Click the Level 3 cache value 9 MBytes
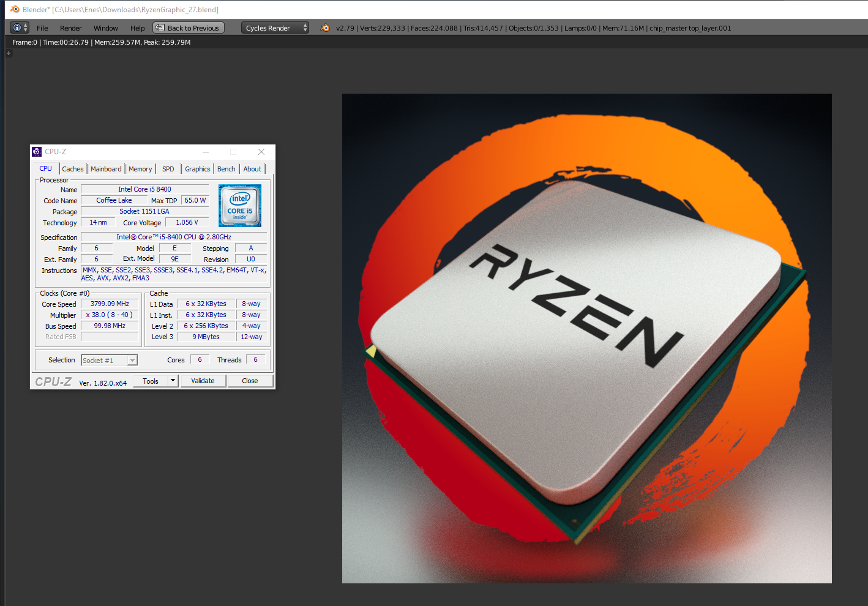The image size is (868, 606). [206, 337]
